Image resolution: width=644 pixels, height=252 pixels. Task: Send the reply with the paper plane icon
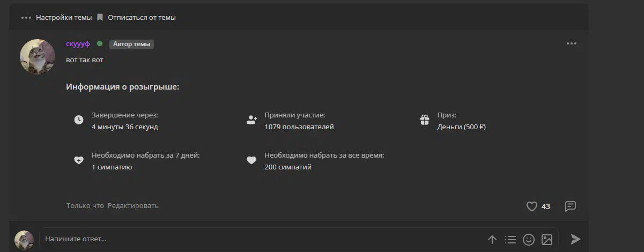pos(575,239)
